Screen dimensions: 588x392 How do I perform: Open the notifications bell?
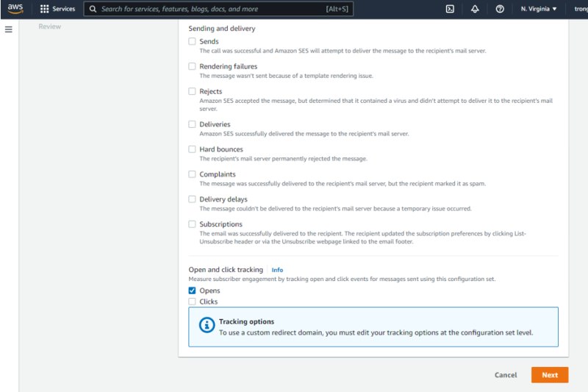tap(475, 9)
